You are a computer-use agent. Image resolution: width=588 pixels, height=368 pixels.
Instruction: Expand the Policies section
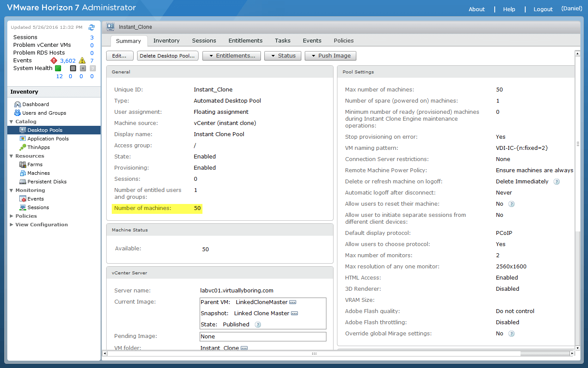[x=12, y=216]
